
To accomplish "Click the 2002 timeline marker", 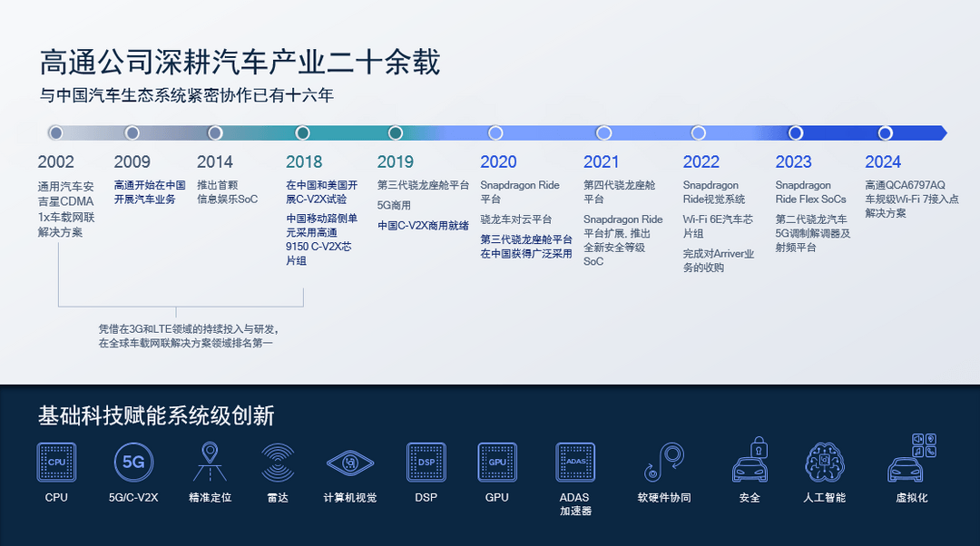I will click(55, 133).
